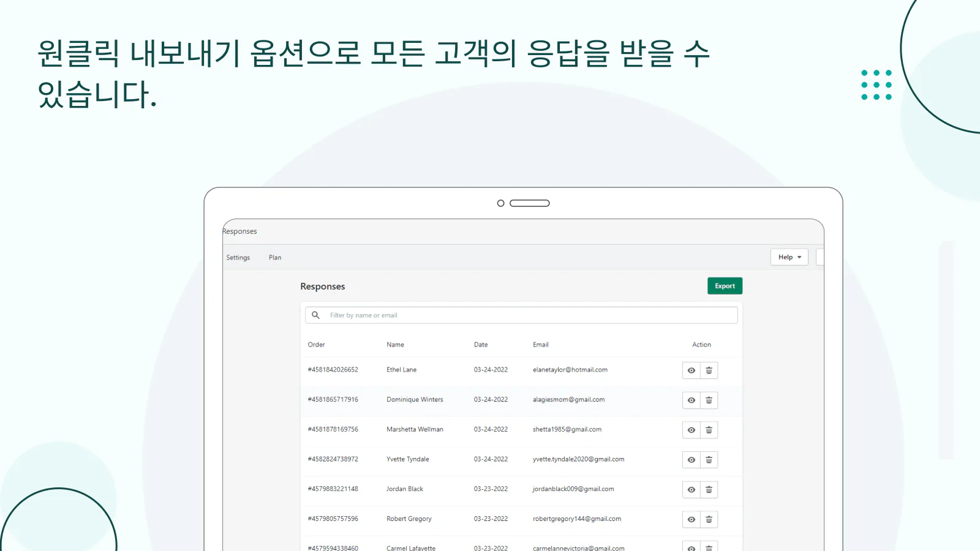View the response from Marshetta Wellman

692,430
